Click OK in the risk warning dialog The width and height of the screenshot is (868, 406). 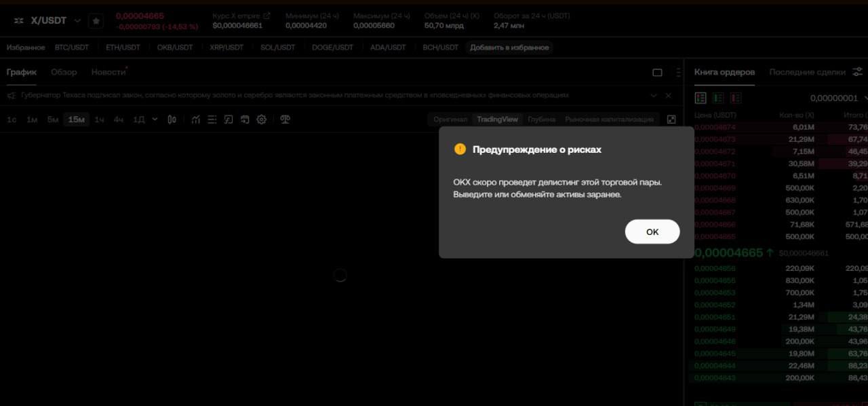[x=652, y=232]
